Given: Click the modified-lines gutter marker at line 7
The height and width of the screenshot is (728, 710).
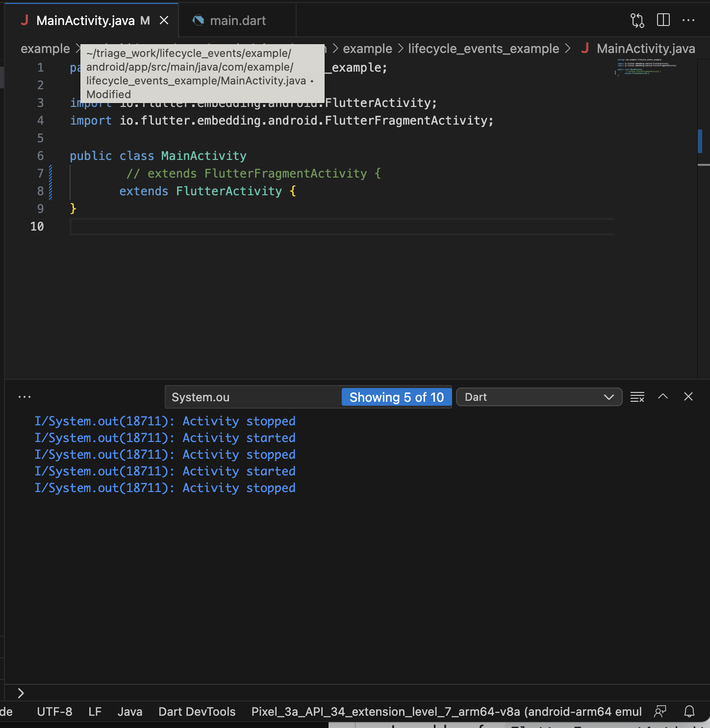Looking at the screenshot, I should click(51, 174).
